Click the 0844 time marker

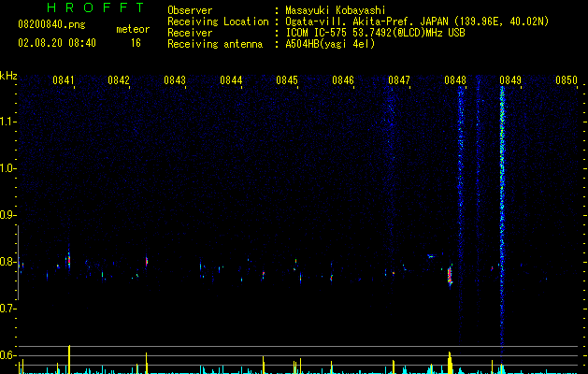231,80
